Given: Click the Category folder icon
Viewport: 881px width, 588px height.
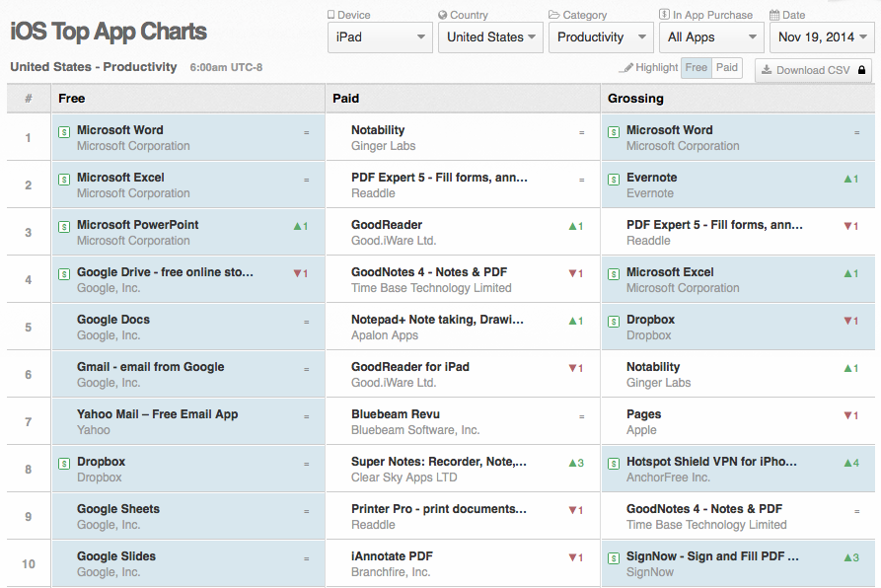Looking at the screenshot, I should (x=554, y=15).
